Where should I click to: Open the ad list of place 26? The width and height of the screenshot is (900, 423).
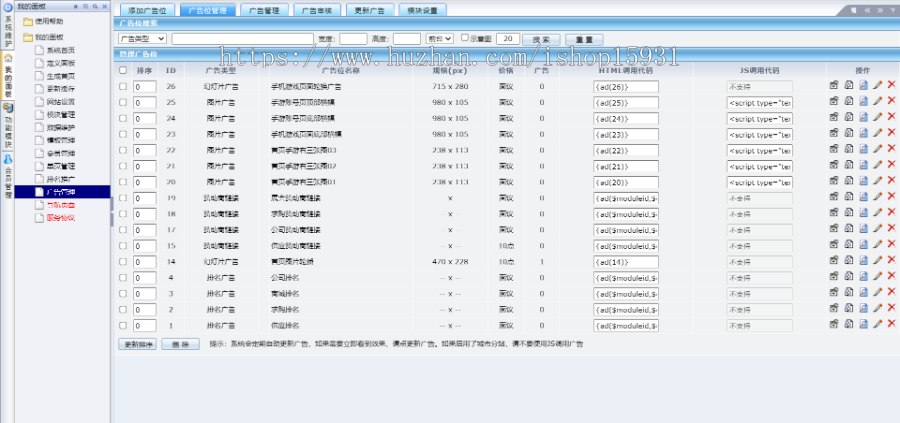849,85
